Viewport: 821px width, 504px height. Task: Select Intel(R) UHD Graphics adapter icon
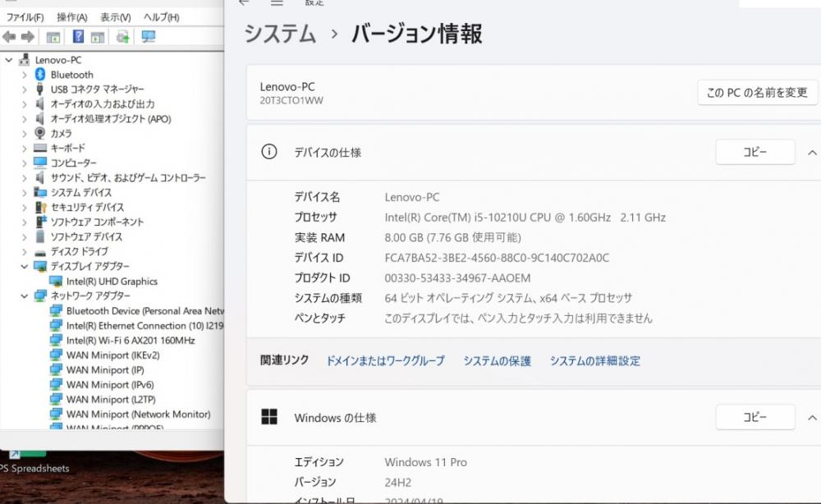(x=56, y=281)
